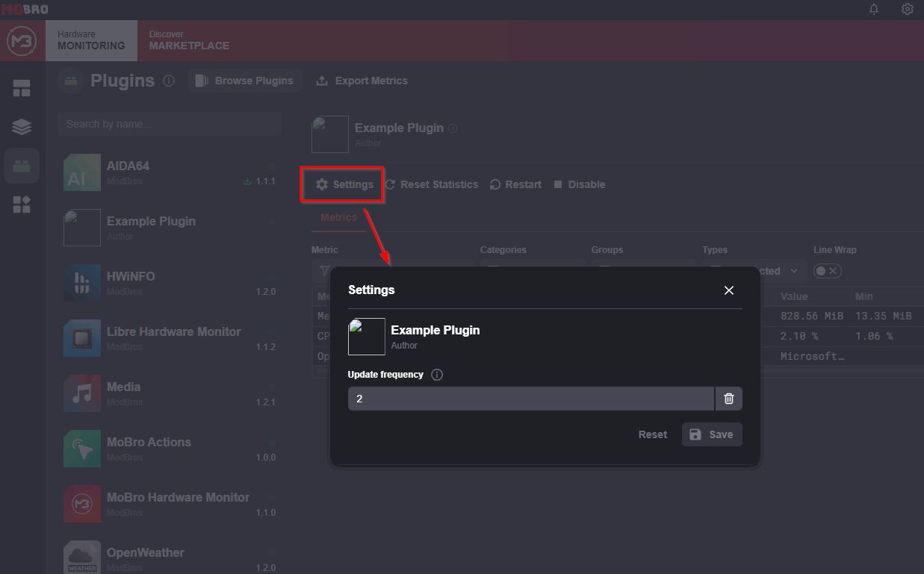Click the trash icon beside frequency field
The width and height of the screenshot is (924, 574).
[x=729, y=399]
